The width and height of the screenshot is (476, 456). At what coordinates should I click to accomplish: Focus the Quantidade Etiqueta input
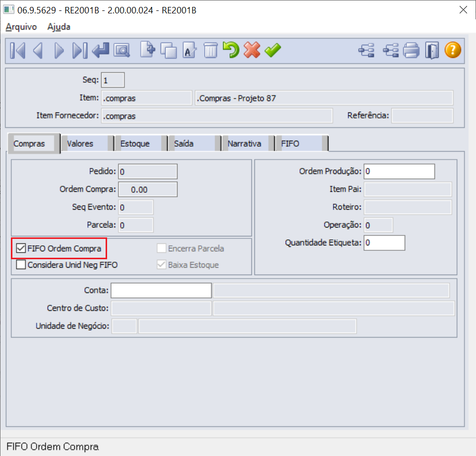coord(384,243)
